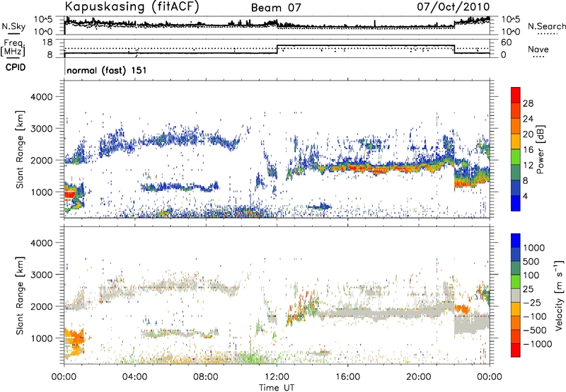This screenshot has width=566, height=392.
Task: Click the left '10^5' noise axis tick
Action: click(x=44, y=20)
